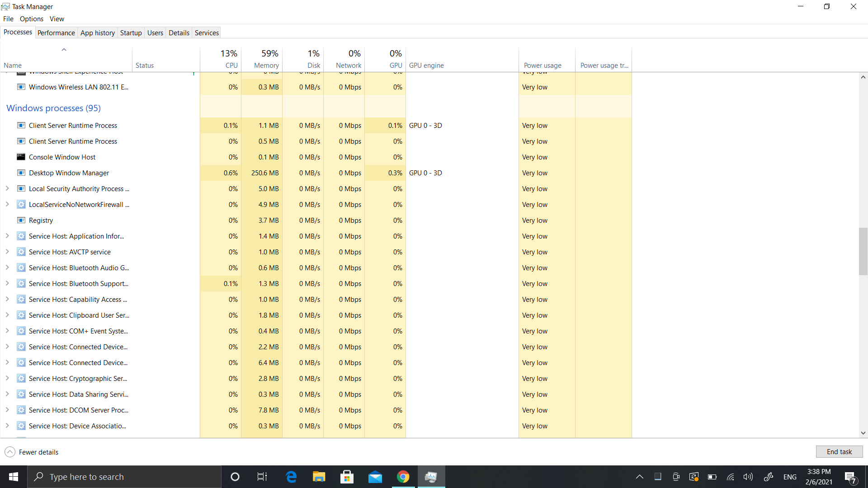Click the vertical scrollbar thumb
Image resolution: width=868 pixels, height=488 pixels.
863,251
